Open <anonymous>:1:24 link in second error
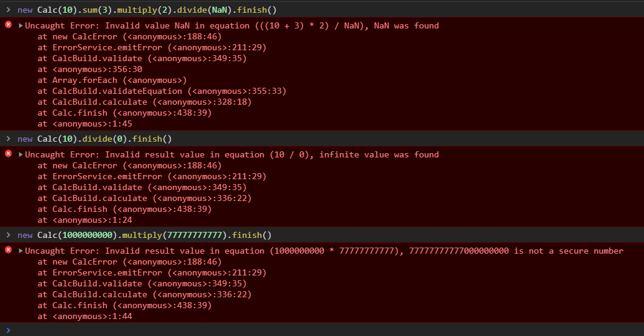This screenshot has height=336, width=644. 93,220
